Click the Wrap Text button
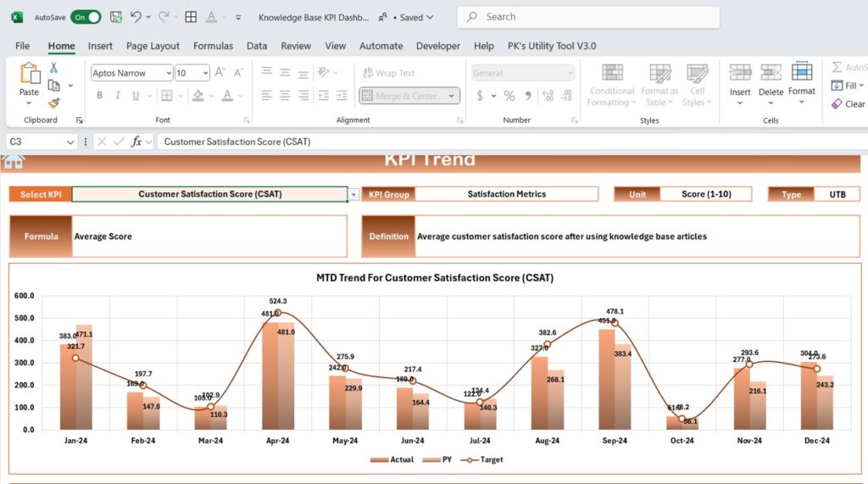Screen dimensions: 868x484 (388, 73)
